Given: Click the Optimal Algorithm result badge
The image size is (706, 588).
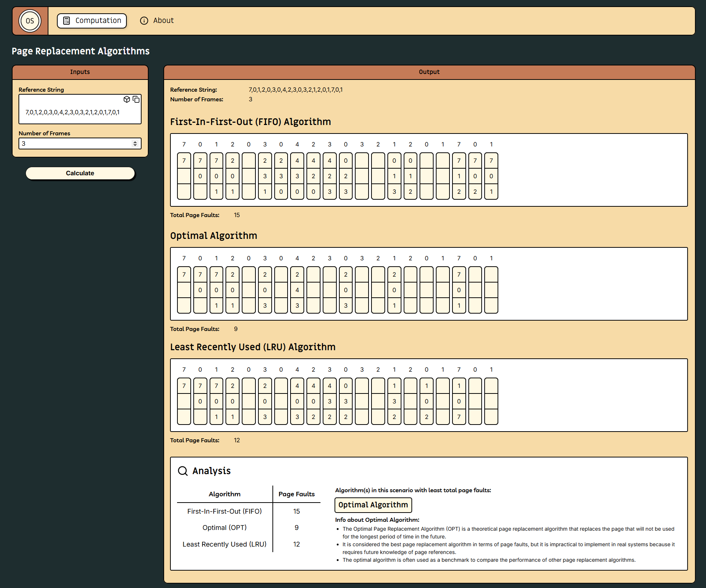Looking at the screenshot, I should click(373, 505).
